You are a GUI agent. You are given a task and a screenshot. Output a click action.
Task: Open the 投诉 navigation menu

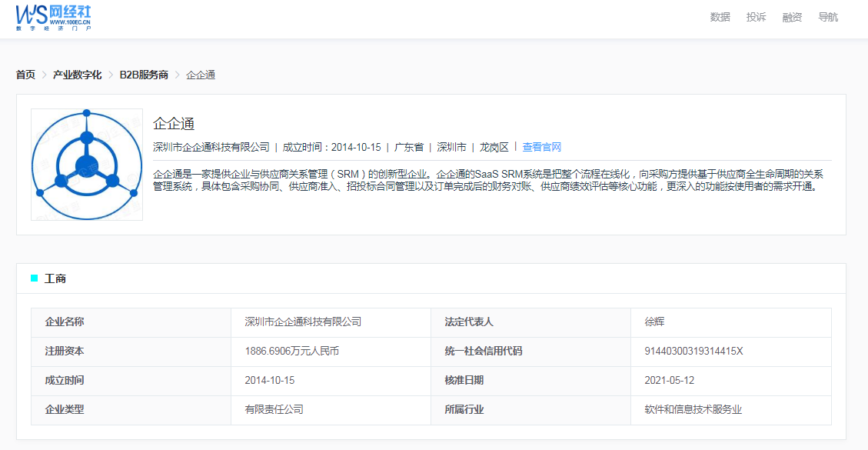coord(757,17)
